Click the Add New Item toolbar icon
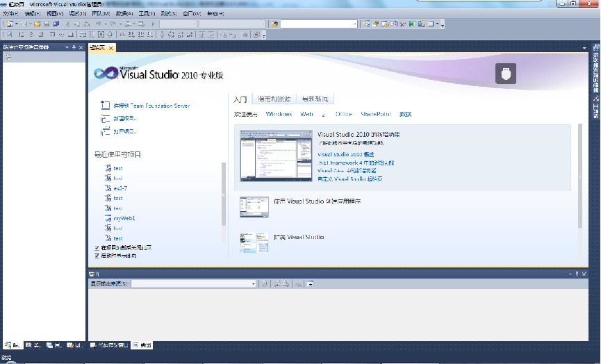Image resolution: width=601 pixels, height=364 pixels. (24, 24)
